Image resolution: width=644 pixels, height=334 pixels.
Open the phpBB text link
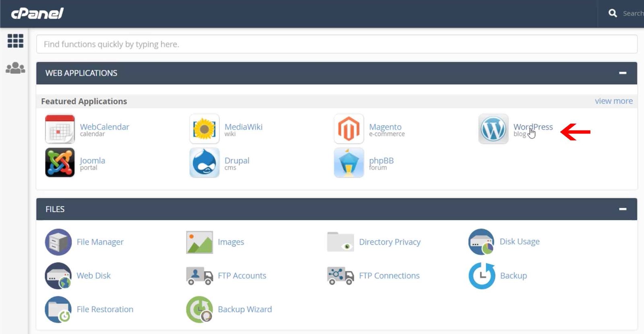pos(382,161)
